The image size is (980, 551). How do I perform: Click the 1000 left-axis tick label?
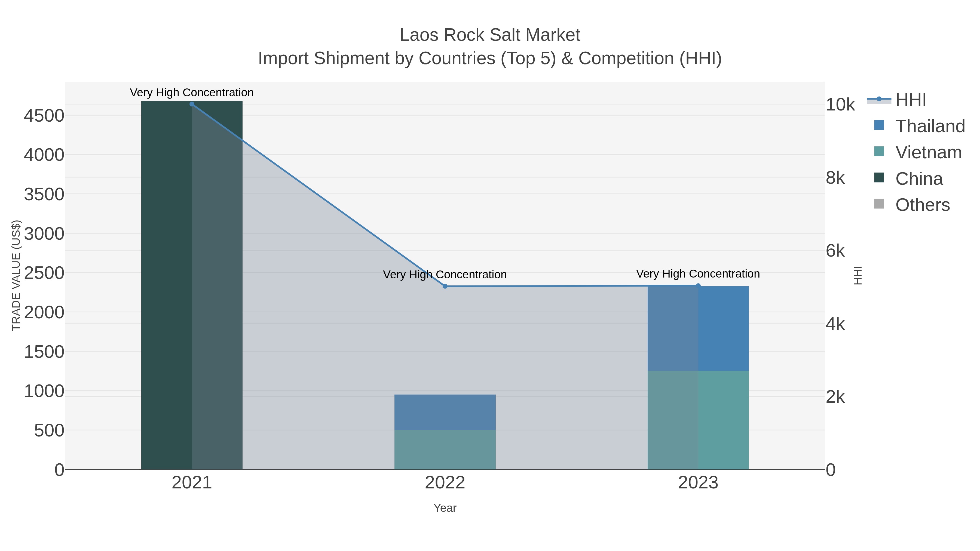coord(44,391)
